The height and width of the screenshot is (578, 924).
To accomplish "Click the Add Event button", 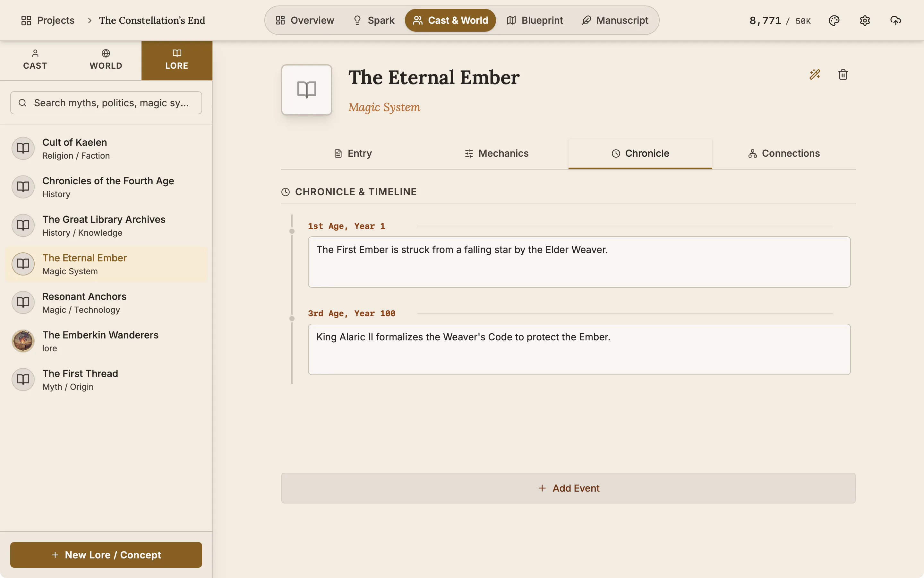I will 568,488.
